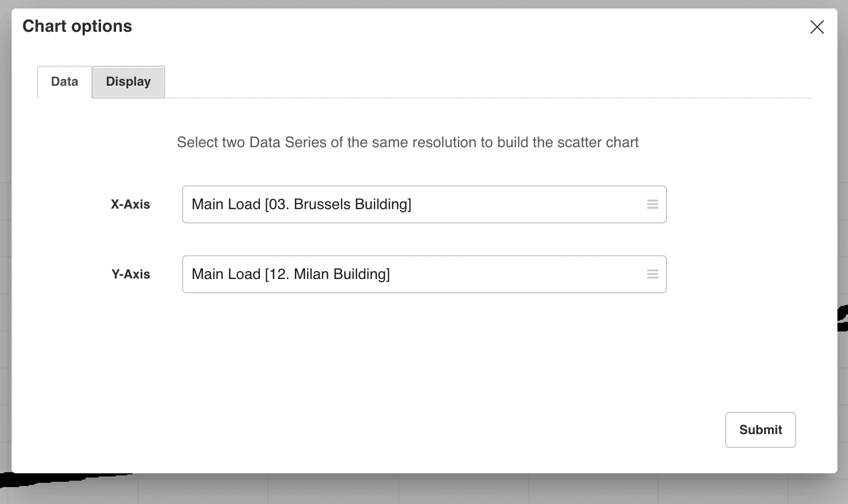Expand the Y-Axis data series dropdown
This screenshot has width=848, height=504.
point(424,274)
